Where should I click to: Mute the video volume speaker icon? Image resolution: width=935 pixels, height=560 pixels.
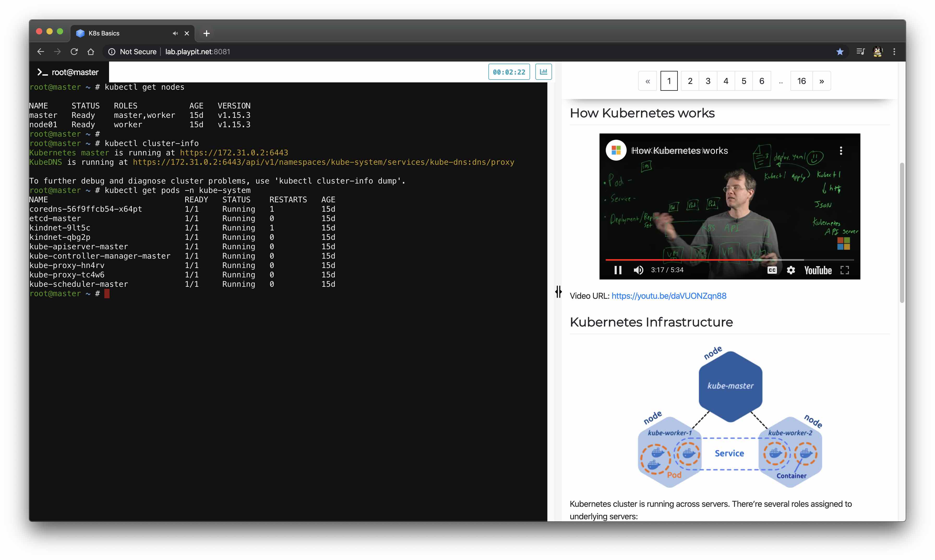(638, 270)
